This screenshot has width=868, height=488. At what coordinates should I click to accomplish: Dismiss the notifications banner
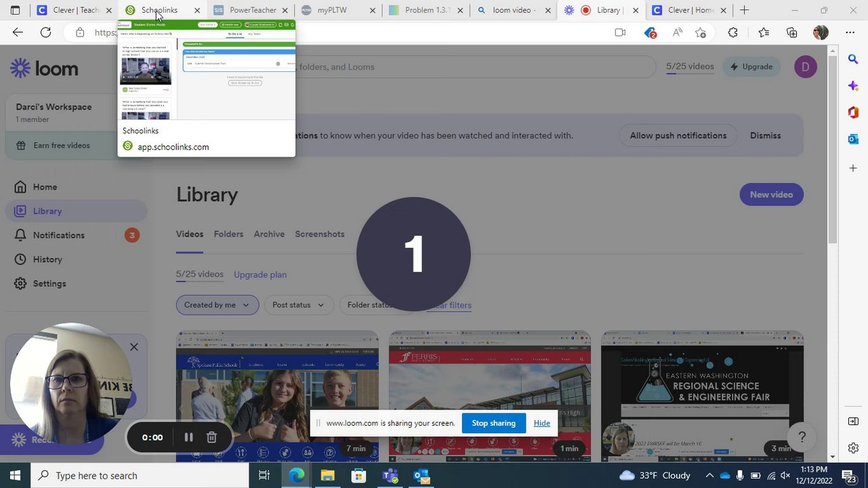(766, 136)
